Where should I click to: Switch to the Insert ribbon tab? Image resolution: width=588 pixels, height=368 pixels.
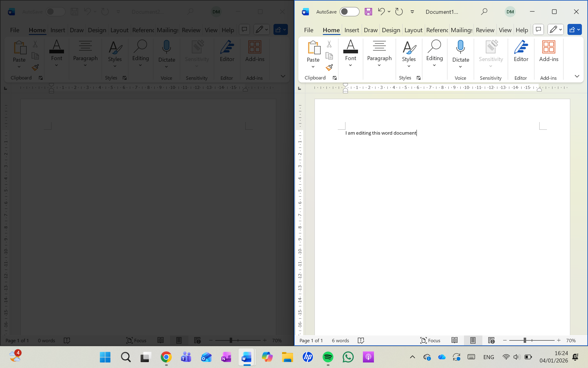352,30
